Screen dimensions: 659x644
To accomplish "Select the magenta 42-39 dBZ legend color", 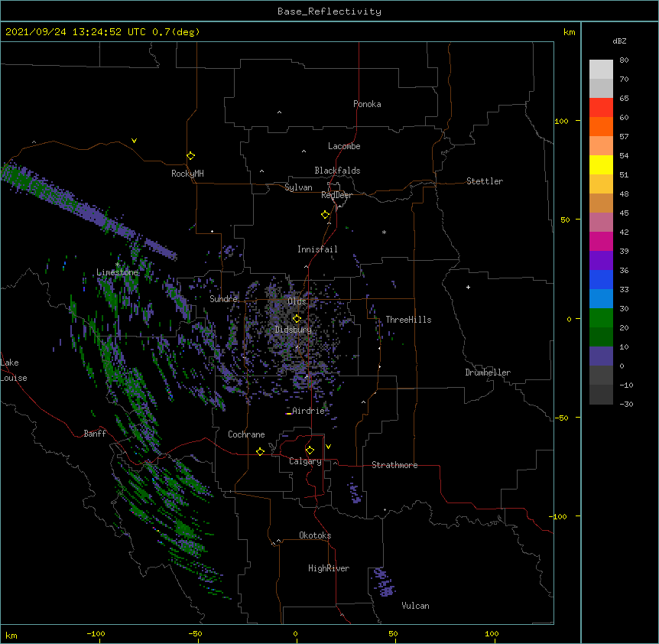I will 601,241.
